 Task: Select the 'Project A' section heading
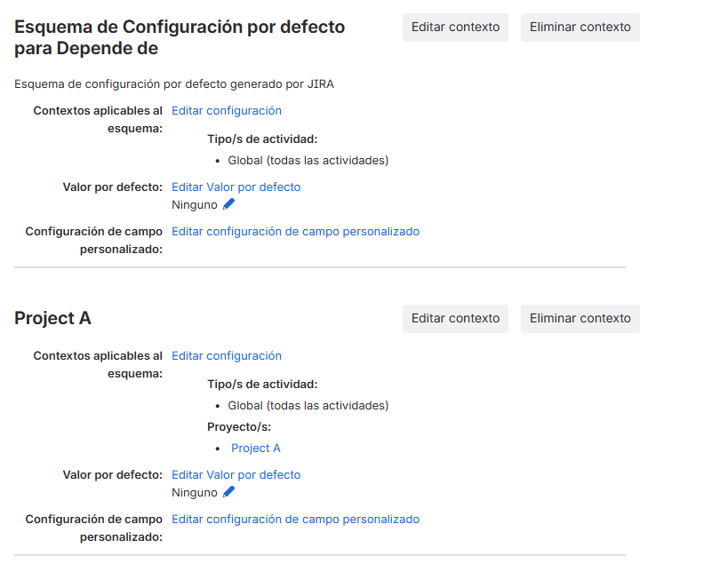point(52,318)
